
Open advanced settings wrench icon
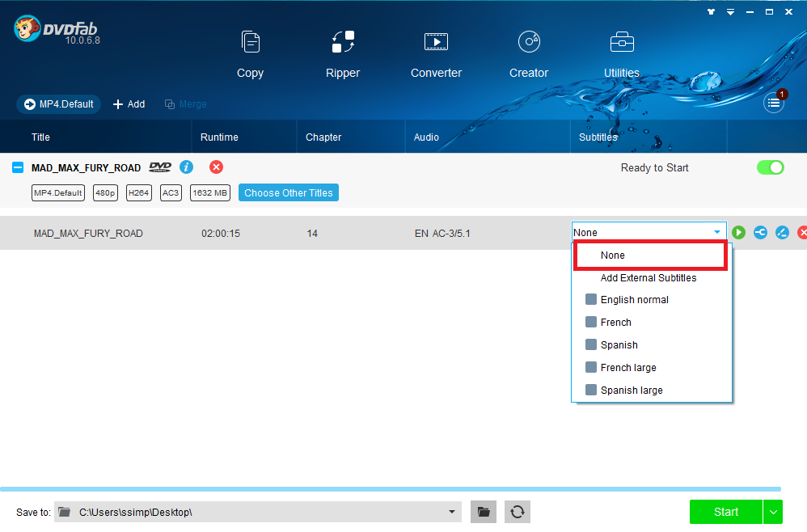760,233
